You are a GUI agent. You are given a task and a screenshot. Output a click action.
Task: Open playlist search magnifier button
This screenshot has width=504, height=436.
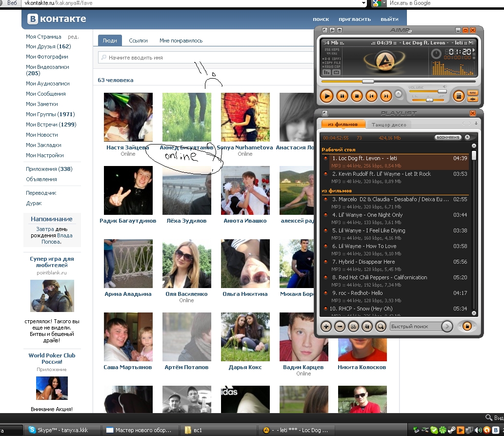tap(381, 327)
